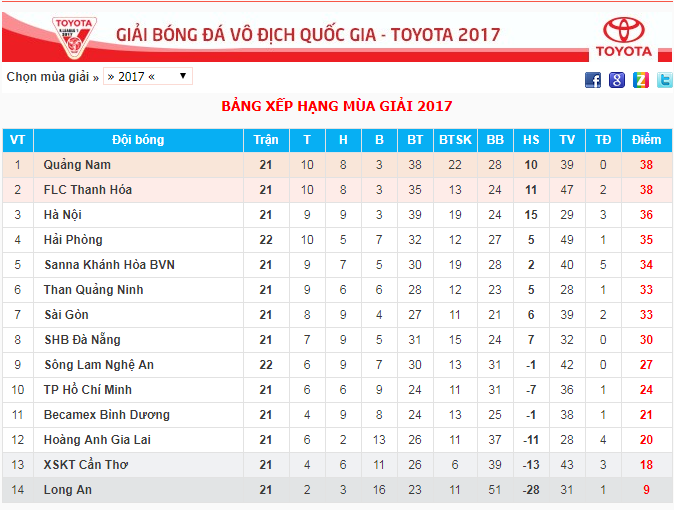
Task: Click the HS column header
Action: [531, 140]
